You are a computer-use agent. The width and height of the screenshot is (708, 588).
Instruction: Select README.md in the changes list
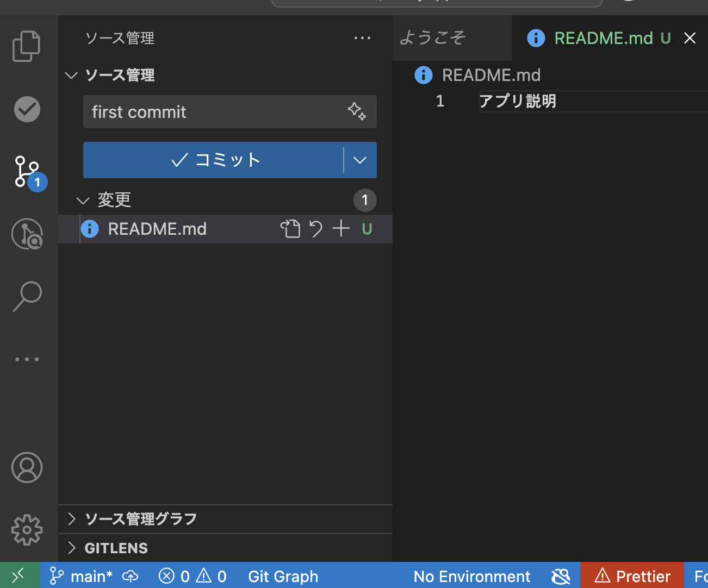click(x=157, y=229)
